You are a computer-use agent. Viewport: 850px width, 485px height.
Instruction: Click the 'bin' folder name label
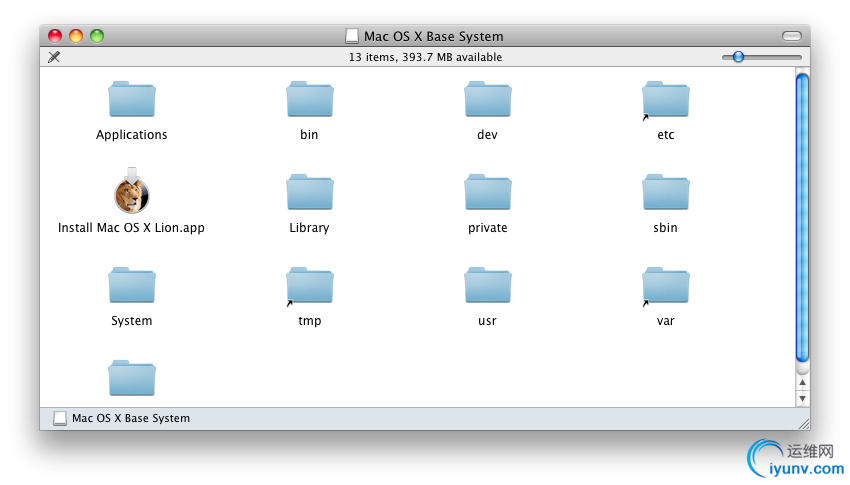(x=310, y=135)
